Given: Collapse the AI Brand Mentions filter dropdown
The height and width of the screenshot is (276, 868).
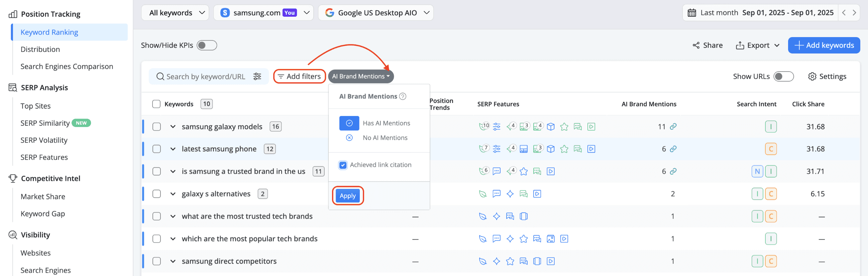Looking at the screenshot, I should click(x=361, y=77).
